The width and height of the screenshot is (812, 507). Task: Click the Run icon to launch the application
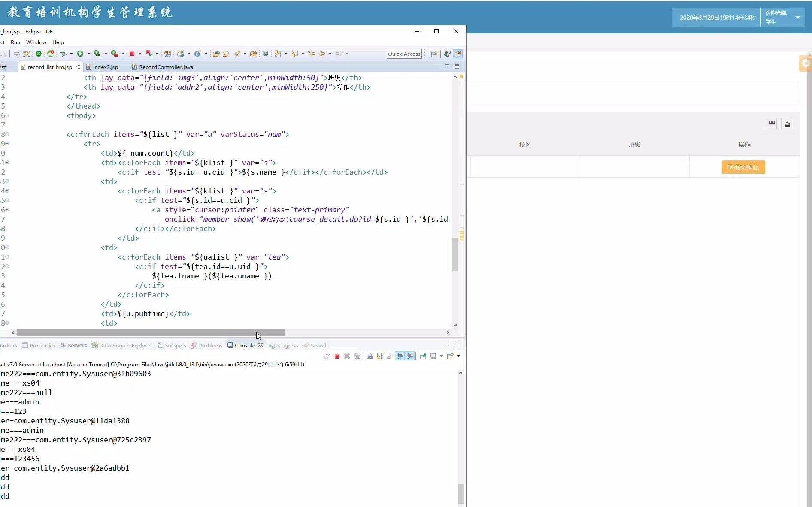tap(81, 54)
